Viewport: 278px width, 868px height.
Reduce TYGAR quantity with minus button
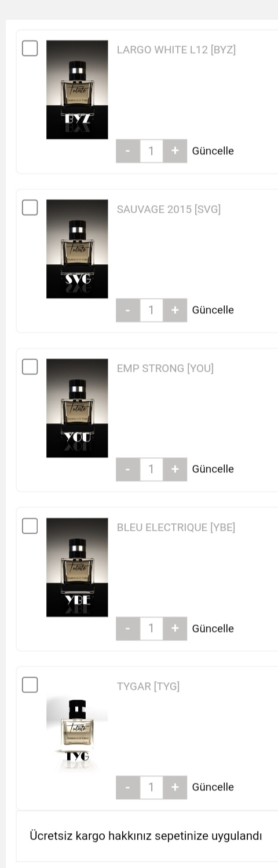click(127, 787)
